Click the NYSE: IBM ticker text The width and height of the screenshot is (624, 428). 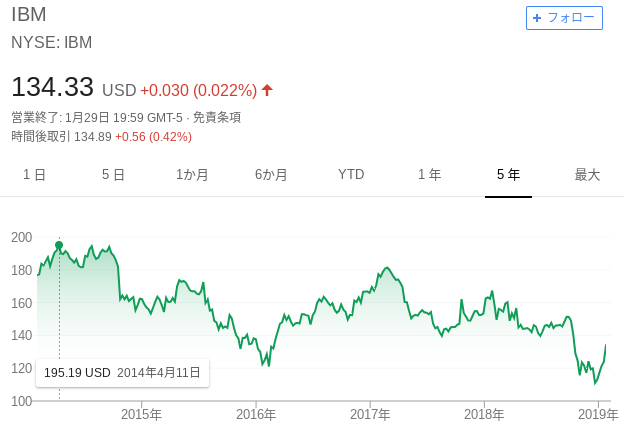[x=52, y=42]
